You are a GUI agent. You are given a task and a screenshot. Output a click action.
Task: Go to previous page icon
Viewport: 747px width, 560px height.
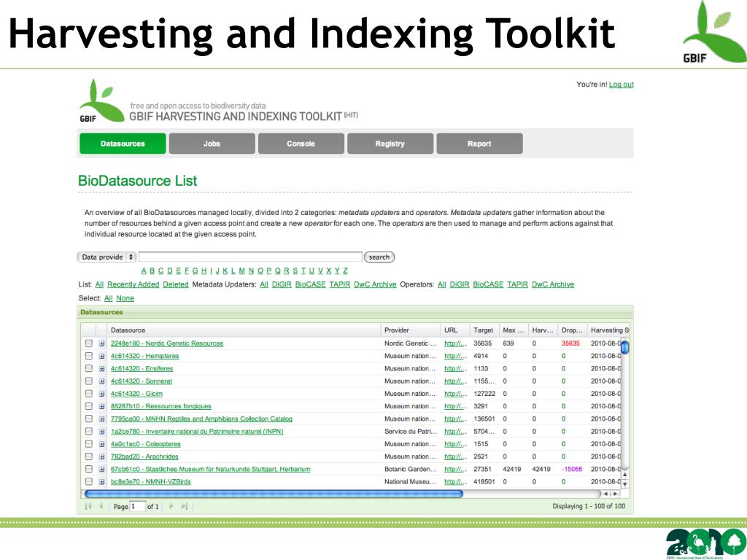(x=101, y=506)
